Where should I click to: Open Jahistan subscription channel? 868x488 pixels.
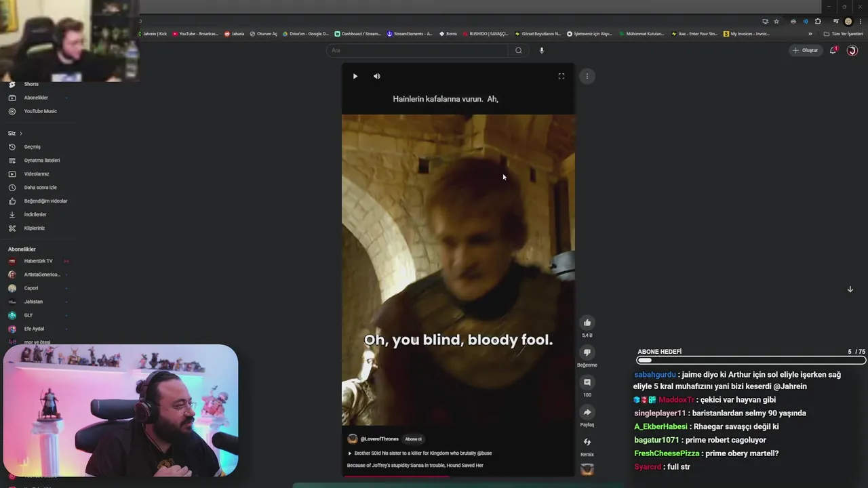click(37, 302)
